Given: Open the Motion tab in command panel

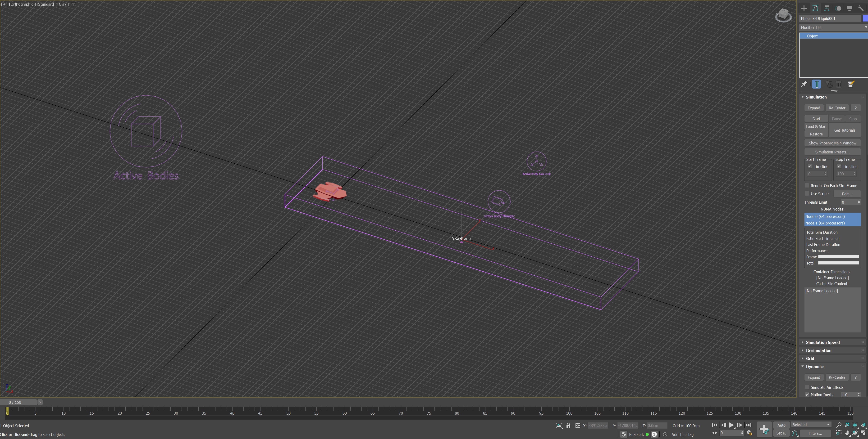Looking at the screenshot, I should (x=838, y=9).
